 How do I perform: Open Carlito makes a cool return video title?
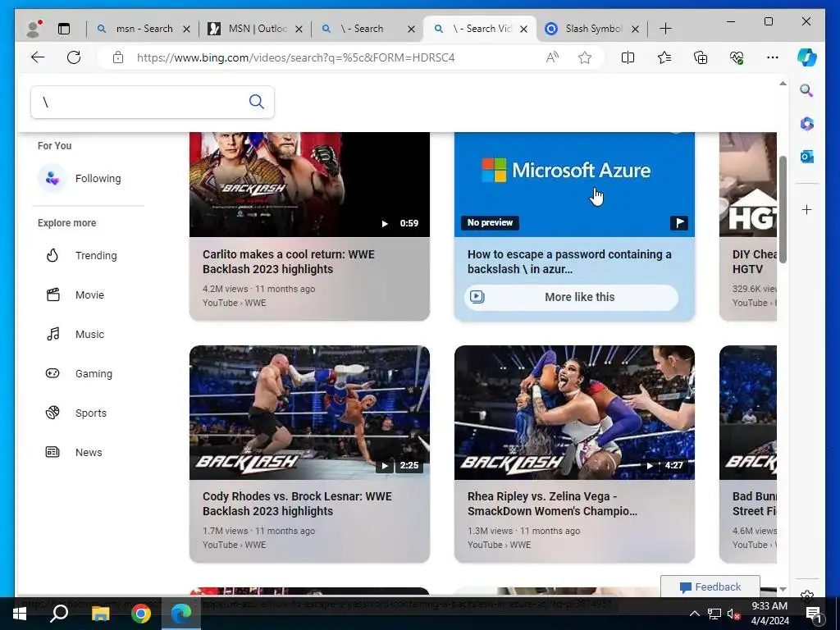288,262
